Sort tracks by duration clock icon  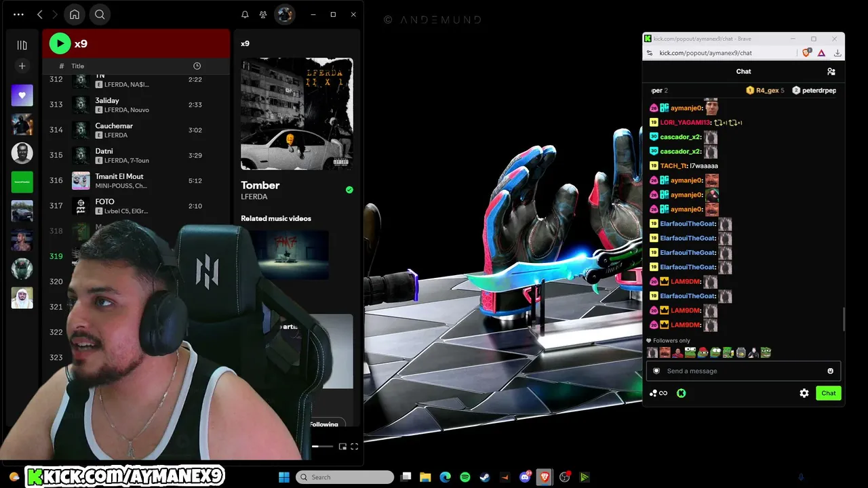click(x=197, y=66)
